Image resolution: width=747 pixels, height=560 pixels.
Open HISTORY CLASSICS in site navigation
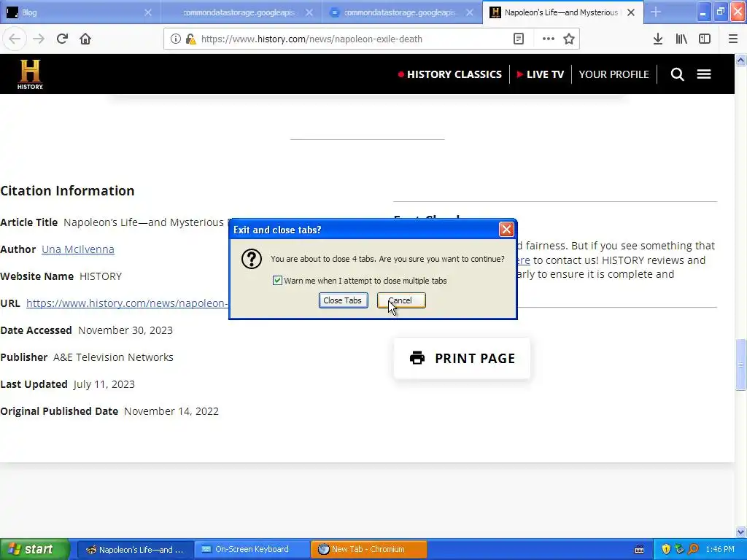click(x=450, y=74)
